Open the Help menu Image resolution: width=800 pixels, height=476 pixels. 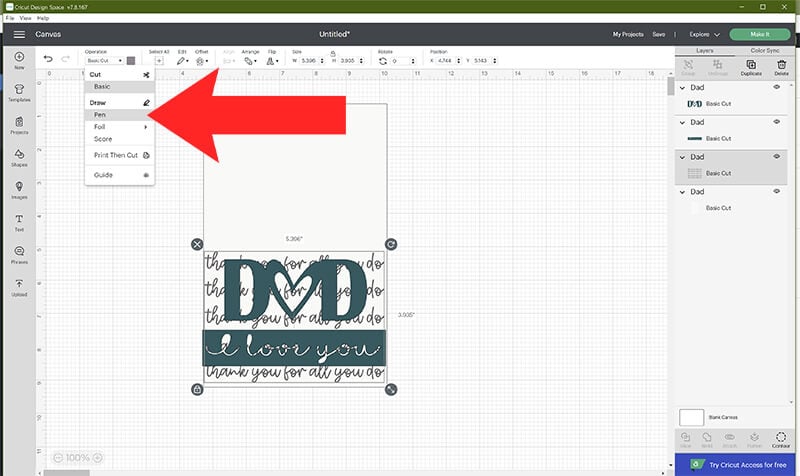click(43, 18)
